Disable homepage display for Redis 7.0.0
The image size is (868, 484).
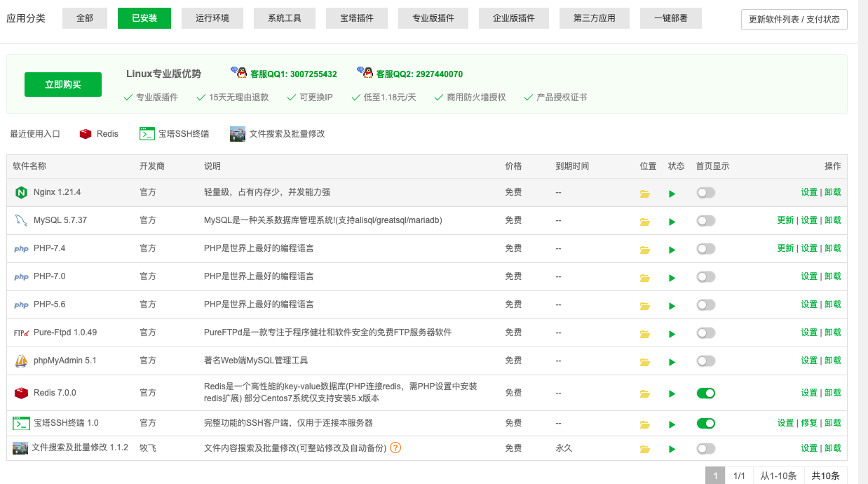click(x=706, y=393)
